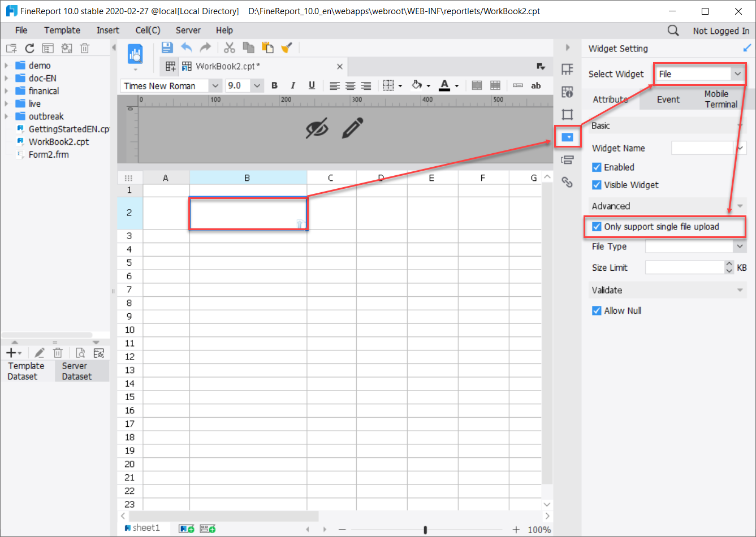Open the File Type dropdown
Viewport: 756px width, 537px height.
(740, 246)
